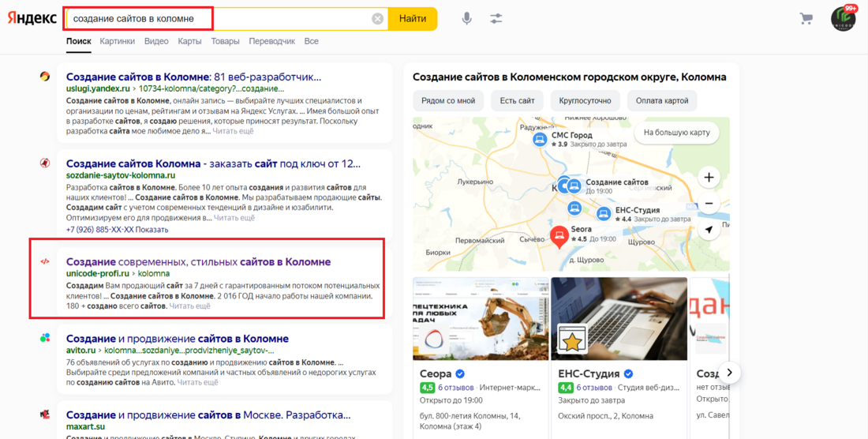Open the uslugi.yandex.ru domain link
This screenshot has height=439, width=868.
(98, 88)
